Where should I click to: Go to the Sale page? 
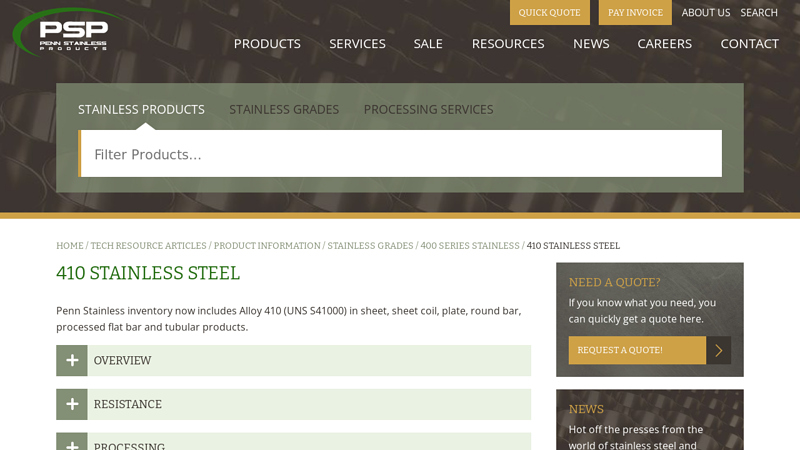click(428, 44)
